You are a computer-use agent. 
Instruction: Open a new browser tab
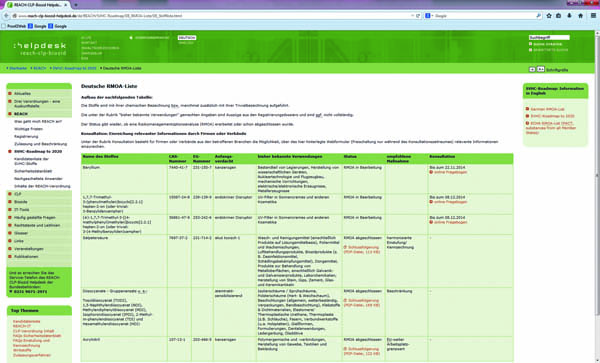click(x=75, y=5)
